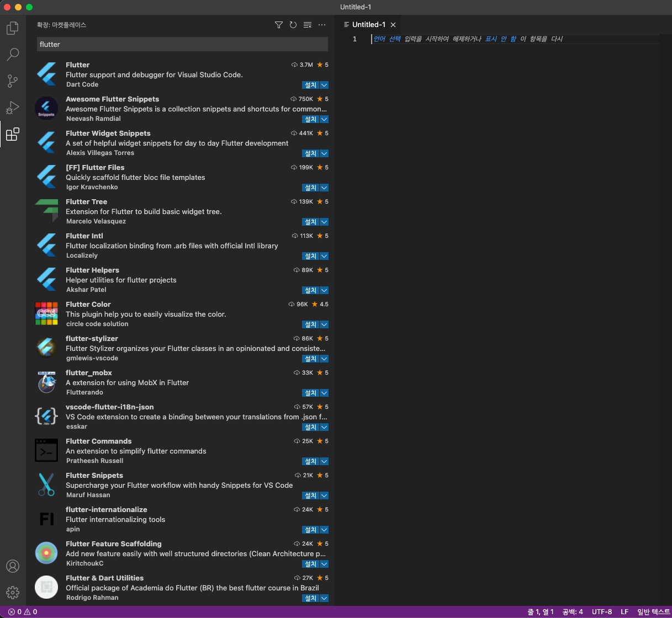672x618 pixels.
Task: Close the Untitled-1 editor tab
Action: click(x=393, y=25)
